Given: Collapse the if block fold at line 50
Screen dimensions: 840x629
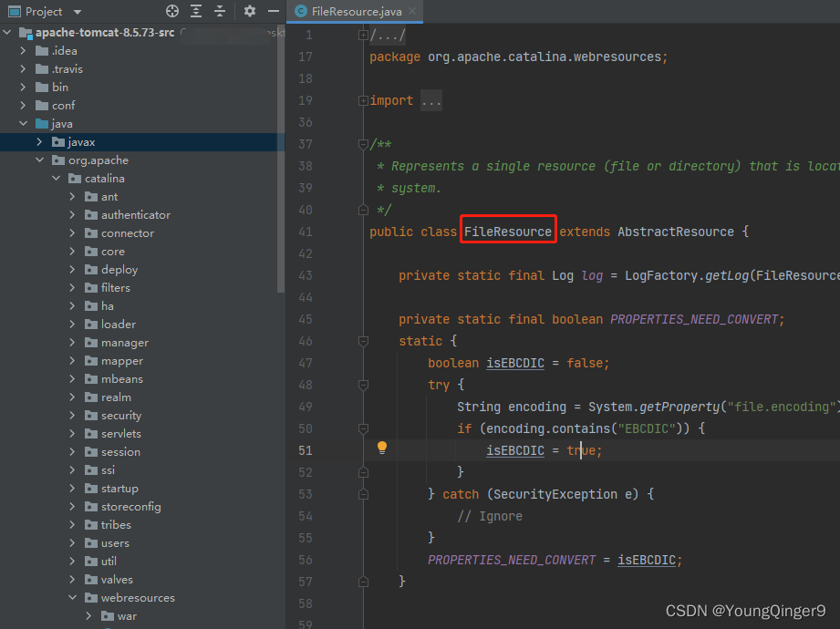Looking at the screenshot, I should 363,428.
